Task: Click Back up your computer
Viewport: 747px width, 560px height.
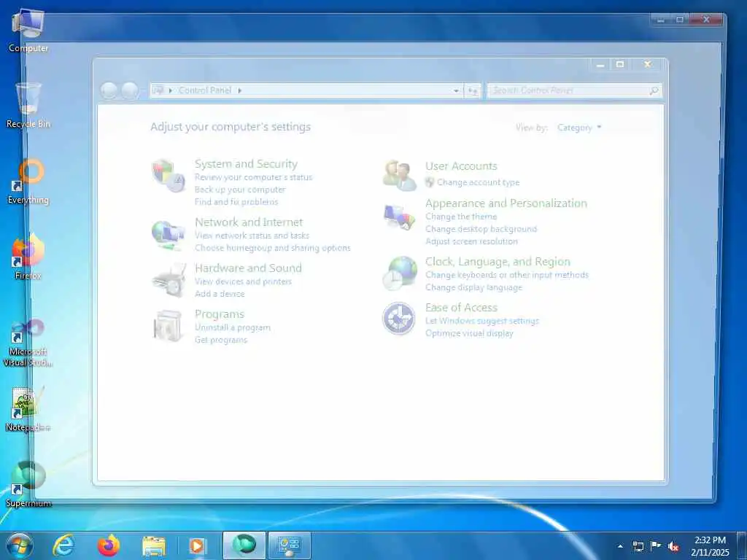Action: [x=240, y=190]
